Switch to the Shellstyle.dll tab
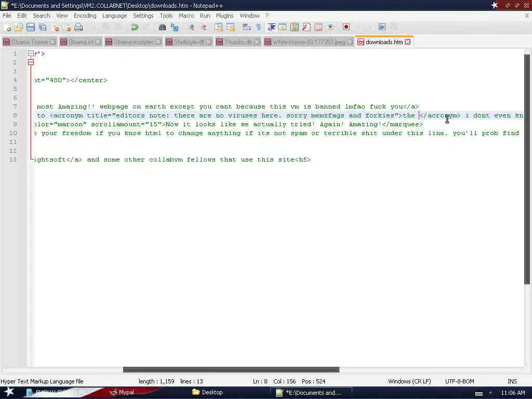Screen dimensions: 532x399 click(x=189, y=42)
